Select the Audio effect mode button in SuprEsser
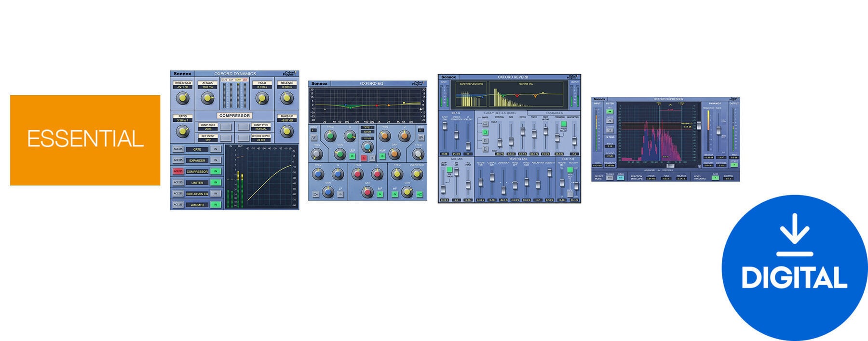Screen dimensions: 868x341 [x=621, y=178]
